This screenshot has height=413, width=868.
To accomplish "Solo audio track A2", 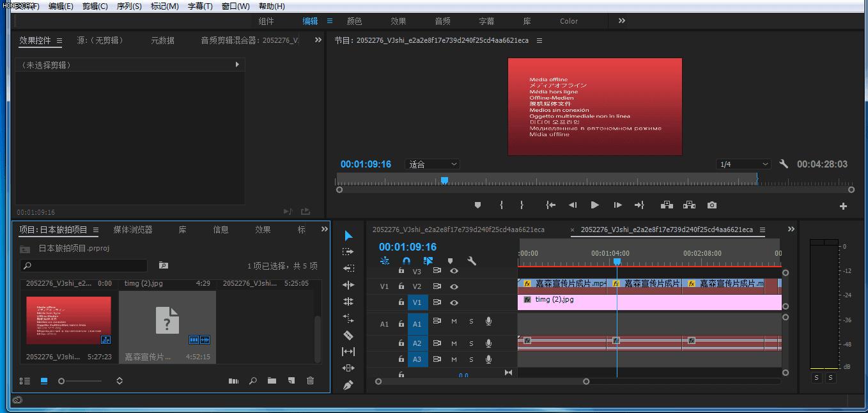I will coord(471,343).
